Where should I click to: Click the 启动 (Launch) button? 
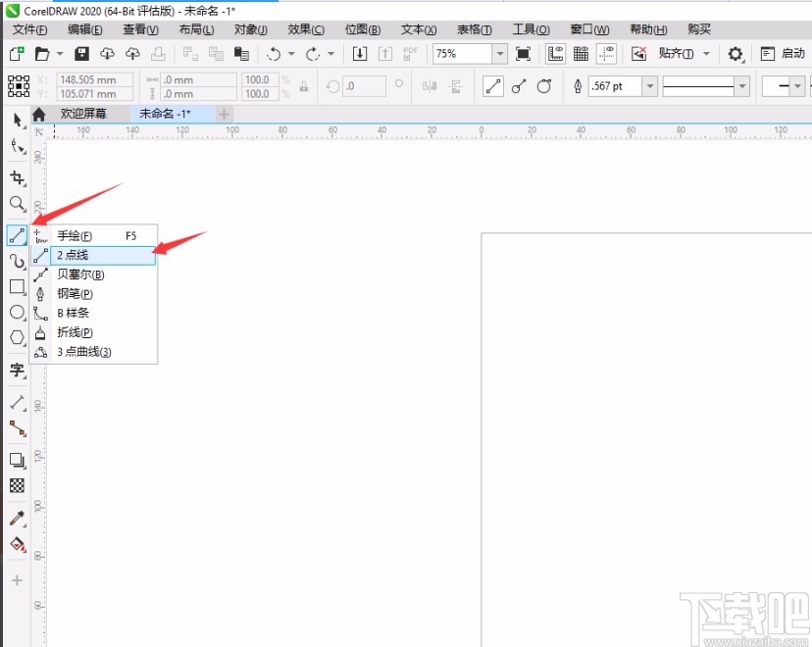784,54
